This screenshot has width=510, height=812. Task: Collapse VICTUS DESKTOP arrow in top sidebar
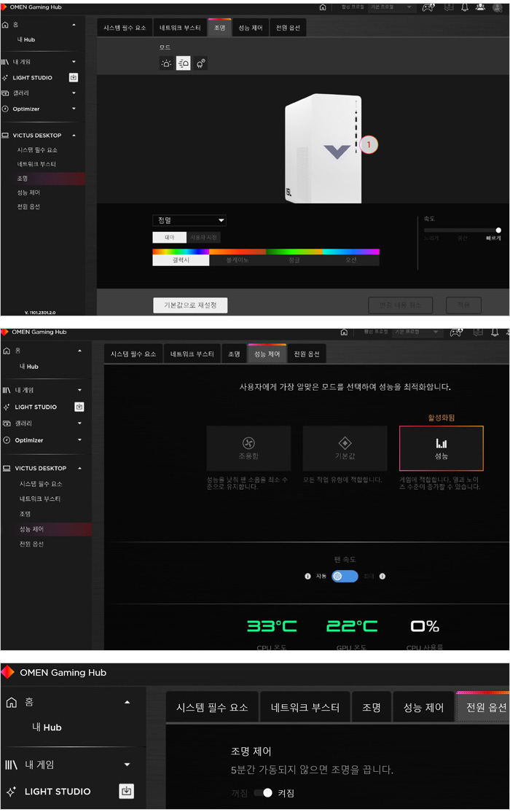[74, 135]
